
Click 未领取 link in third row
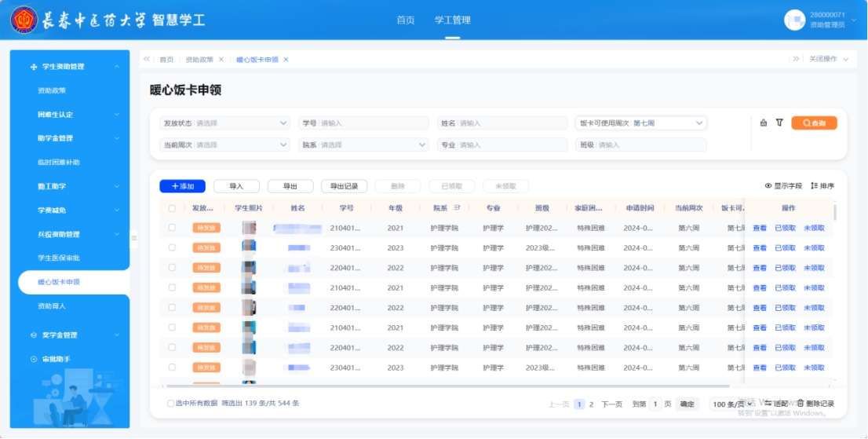coord(815,268)
